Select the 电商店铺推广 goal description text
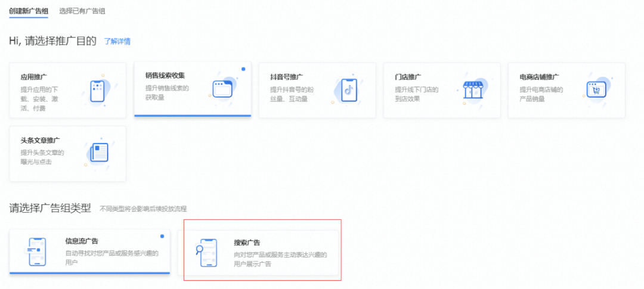 [532, 94]
